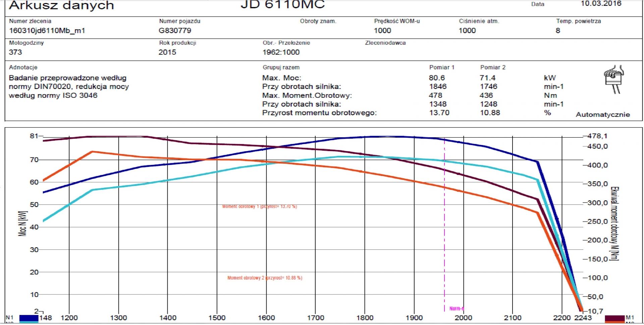Image resolution: width=644 pixels, height=325 pixels.
Task: Click the maroon M1 legend swatch
Action: (614, 318)
